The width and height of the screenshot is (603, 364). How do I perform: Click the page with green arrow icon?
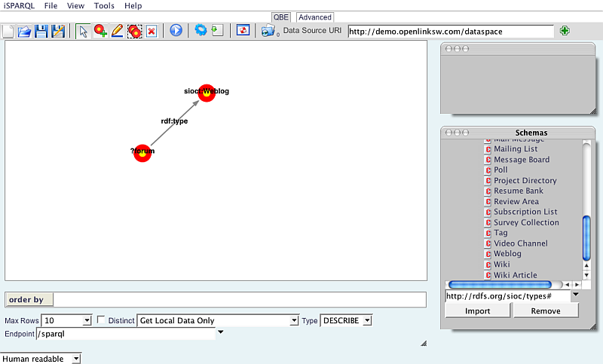coord(218,30)
